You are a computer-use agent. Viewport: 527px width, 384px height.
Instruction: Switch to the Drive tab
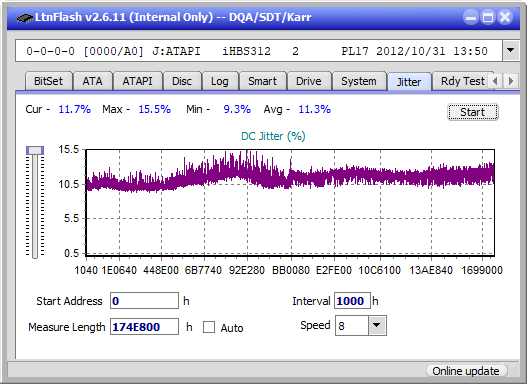pos(309,81)
